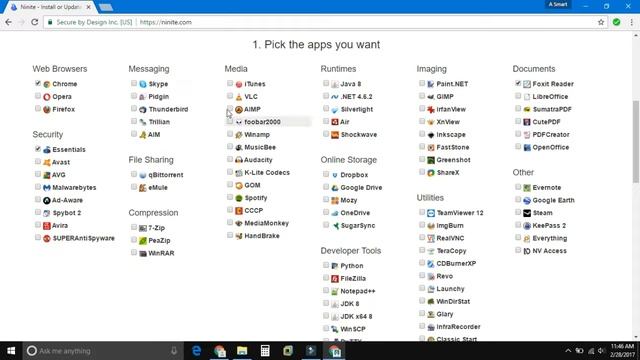640x360 pixels.
Task: Open a new browser tab
Action: 106,7
